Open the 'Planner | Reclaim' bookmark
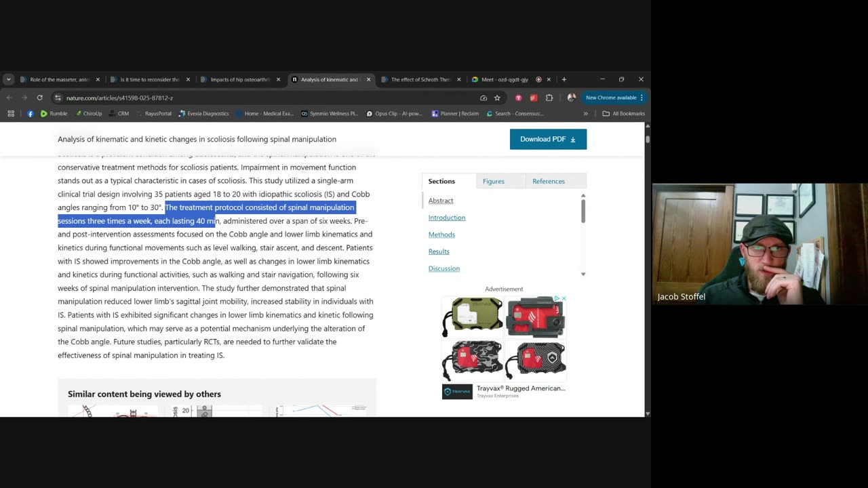Screen dimensions: 868x488 click(455, 113)
